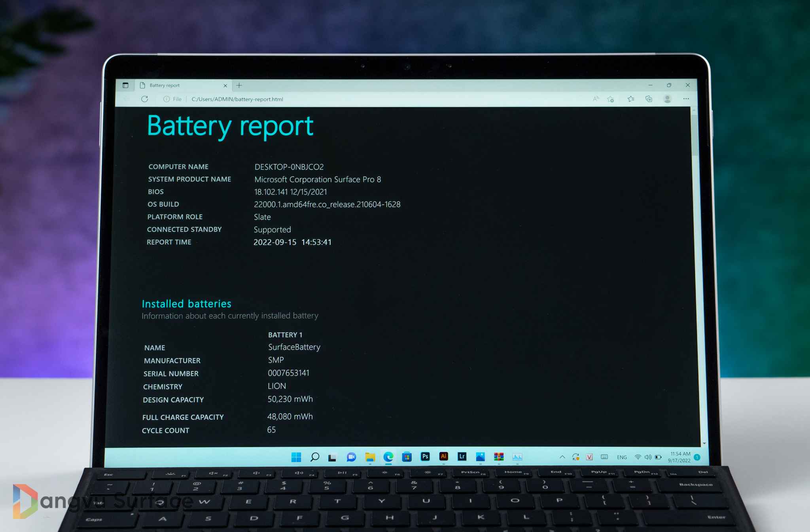Select manufacturer value SMP
Viewport: 810px width, 532px height.
[276, 360]
